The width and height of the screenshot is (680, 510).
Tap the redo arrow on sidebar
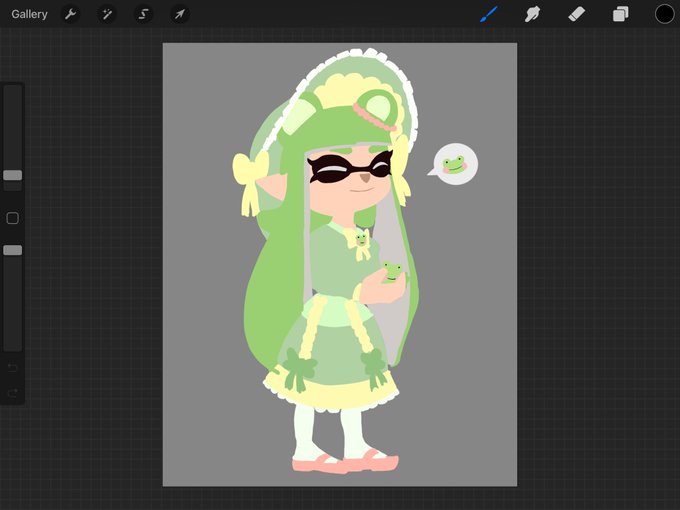point(13,393)
